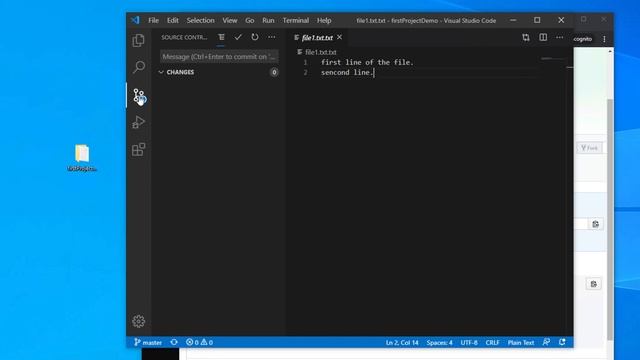
Task: Open notifications bell in status bar
Action: (562, 342)
